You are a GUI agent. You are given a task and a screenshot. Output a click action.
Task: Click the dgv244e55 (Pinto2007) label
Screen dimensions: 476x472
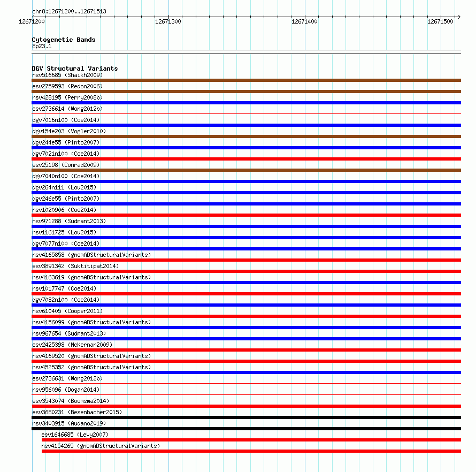tap(66, 142)
